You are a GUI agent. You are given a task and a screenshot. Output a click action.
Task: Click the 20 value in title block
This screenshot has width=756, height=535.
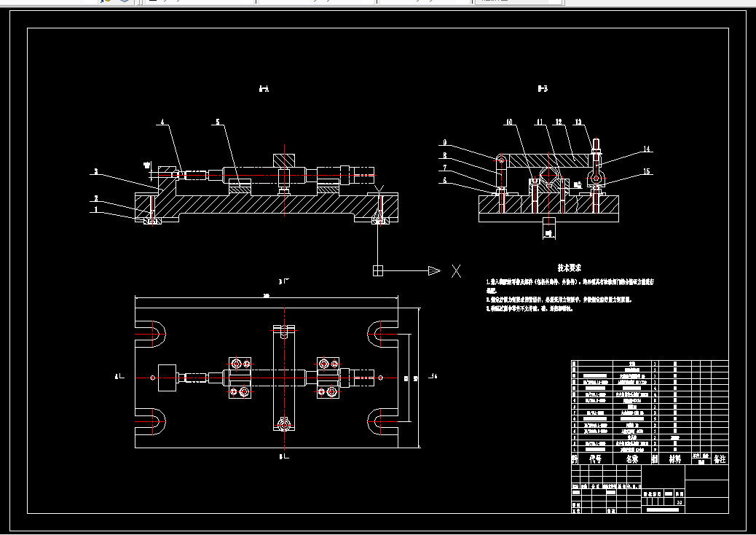click(680, 502)
